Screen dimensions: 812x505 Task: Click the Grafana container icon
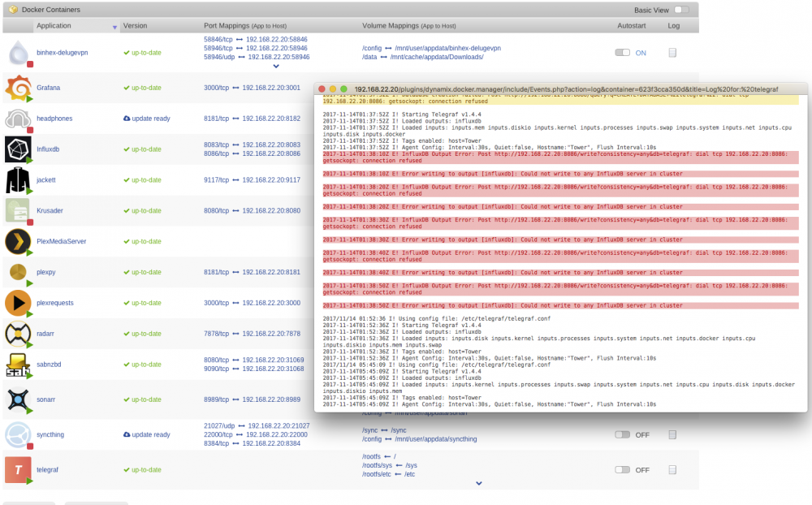tap(18, 88)
